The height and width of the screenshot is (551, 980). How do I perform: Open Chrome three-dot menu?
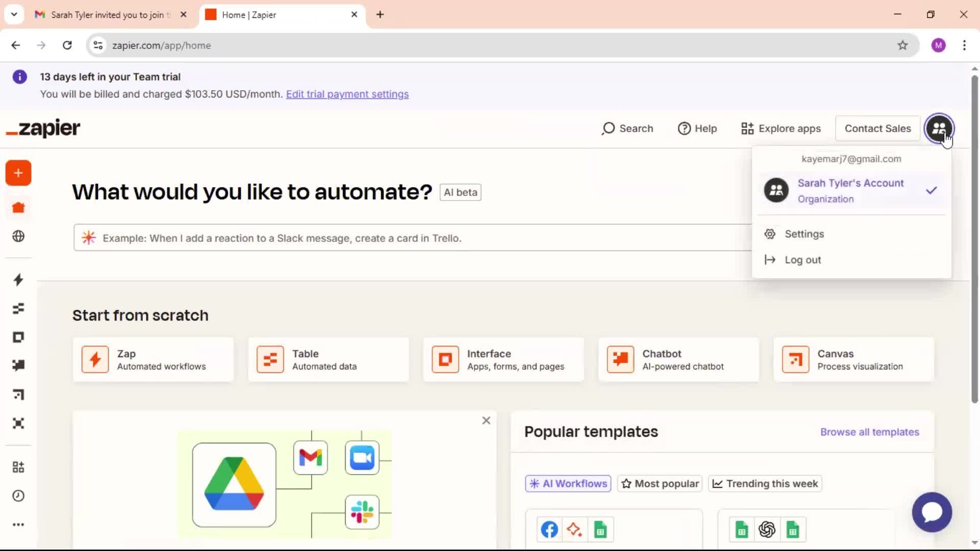[x=964, y=45]
